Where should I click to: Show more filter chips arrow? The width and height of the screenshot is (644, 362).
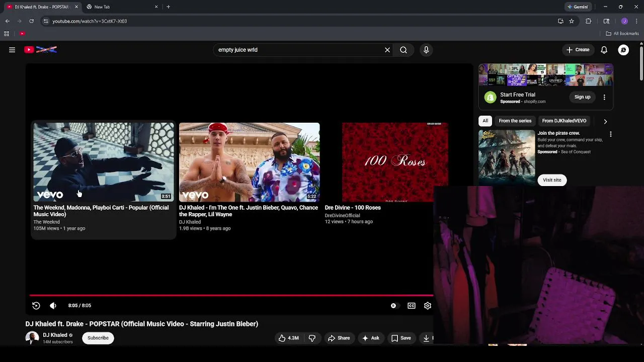[x=605, y=121]
